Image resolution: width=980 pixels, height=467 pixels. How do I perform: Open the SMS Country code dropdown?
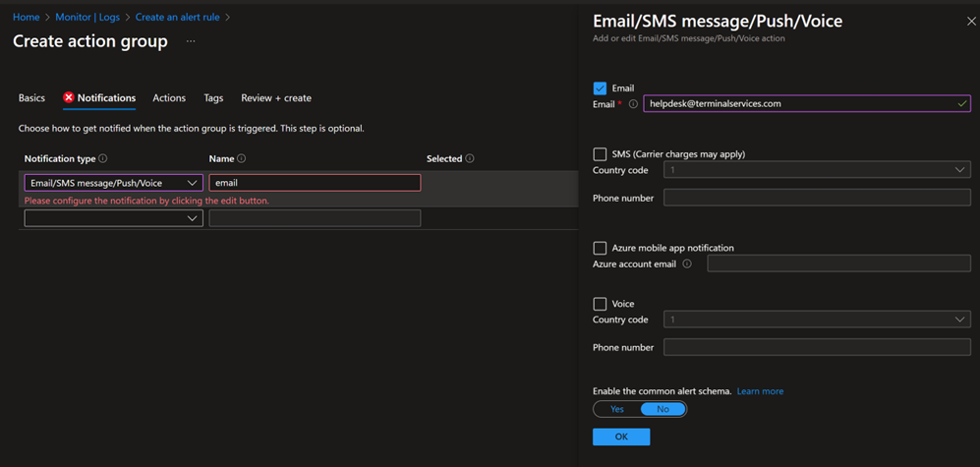click(x=817, y=169)
